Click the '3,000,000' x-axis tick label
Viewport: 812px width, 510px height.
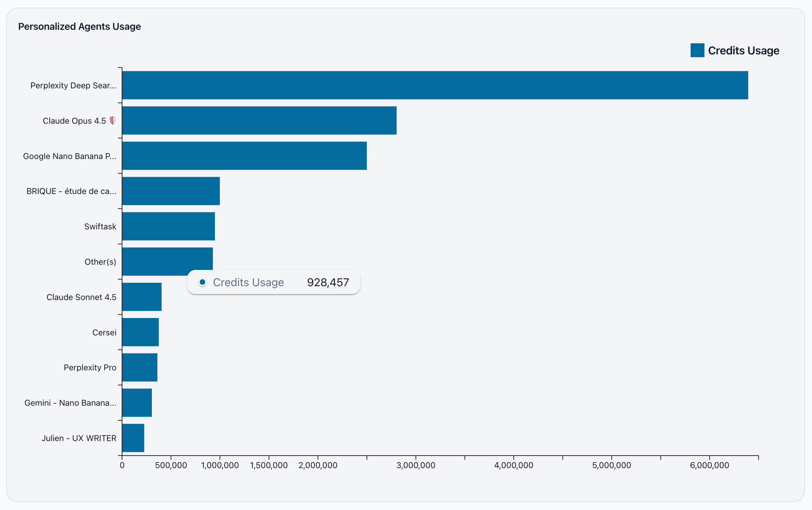[x=416, y=465]
